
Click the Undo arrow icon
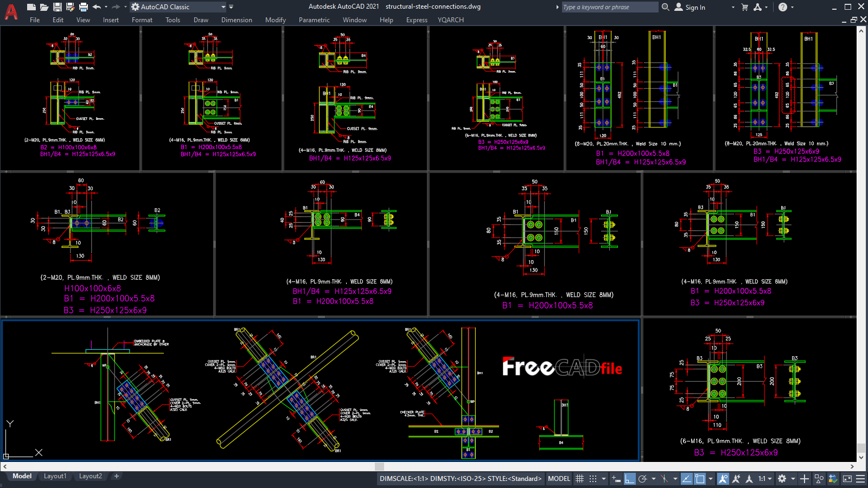pyautogui.click(x=96, y=7)
